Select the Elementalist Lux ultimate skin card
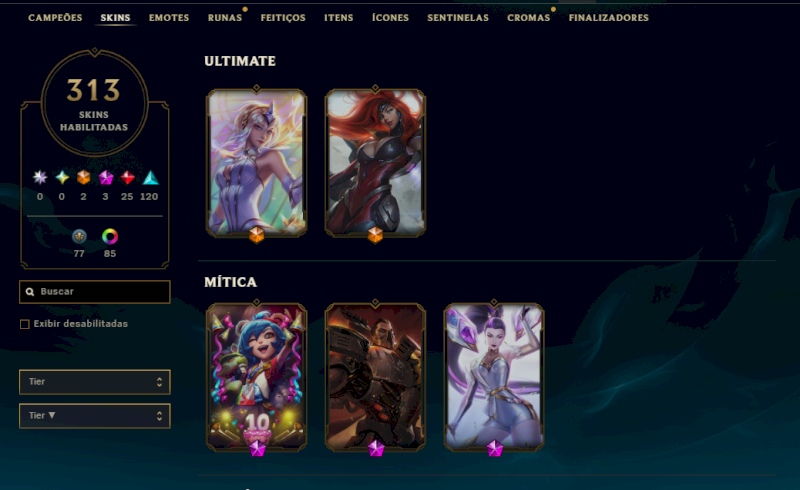This screenshot has width=800, height=490. [257, 163]
